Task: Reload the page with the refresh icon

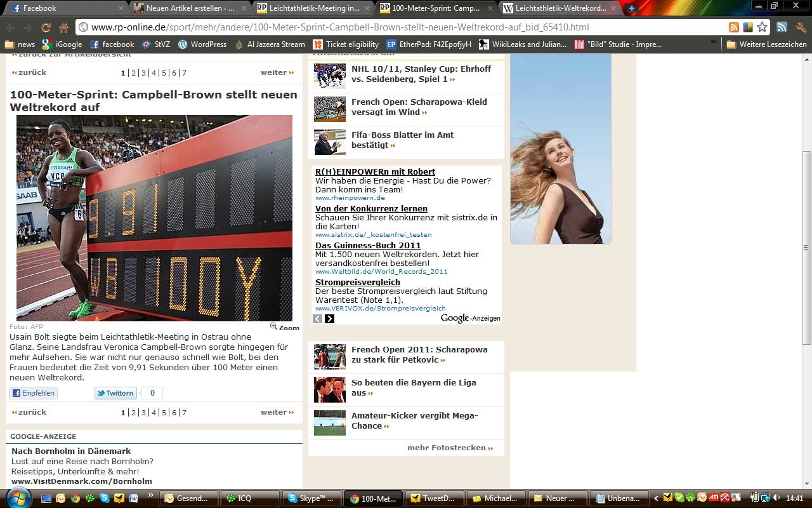Action: pyautogui.click(x=46, y=27)
